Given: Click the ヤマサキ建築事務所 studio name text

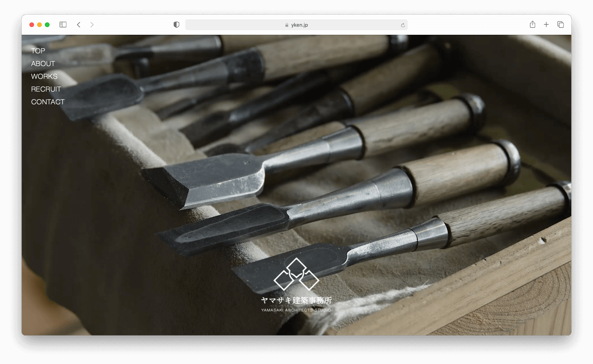Looking at the screenshot, I should [x=296, y=300].
